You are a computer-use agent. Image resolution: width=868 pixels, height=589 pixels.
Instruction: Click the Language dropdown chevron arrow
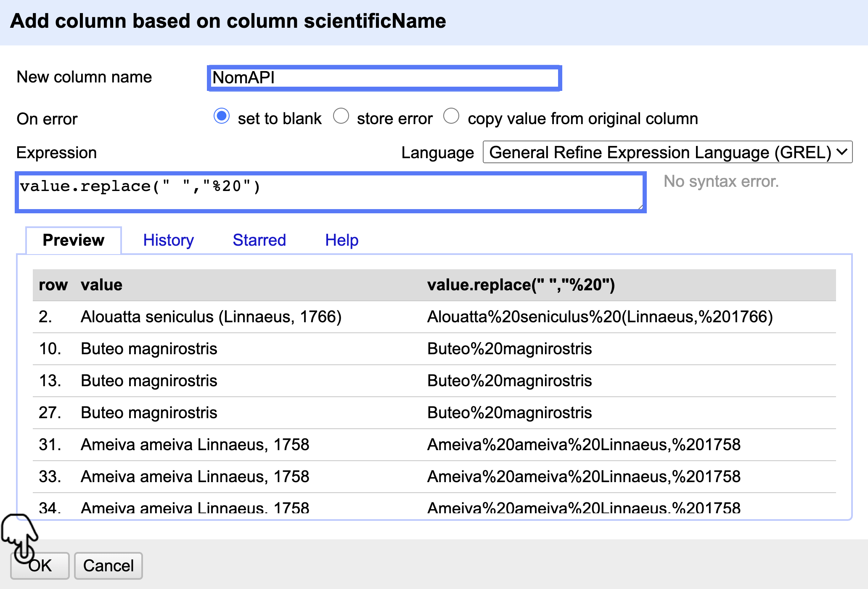[842, 152]
